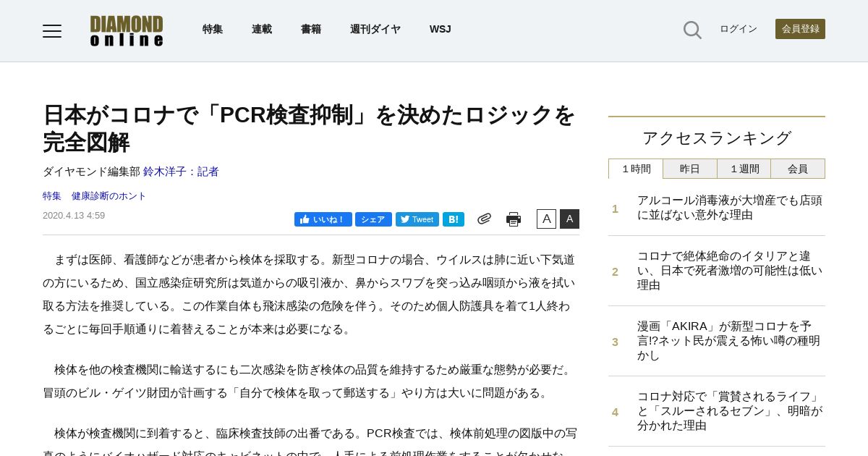The width and height of the screenshot is (868, 456).
Task: Click the date 2020.4.13 4:59
Action: pos(74,216)
